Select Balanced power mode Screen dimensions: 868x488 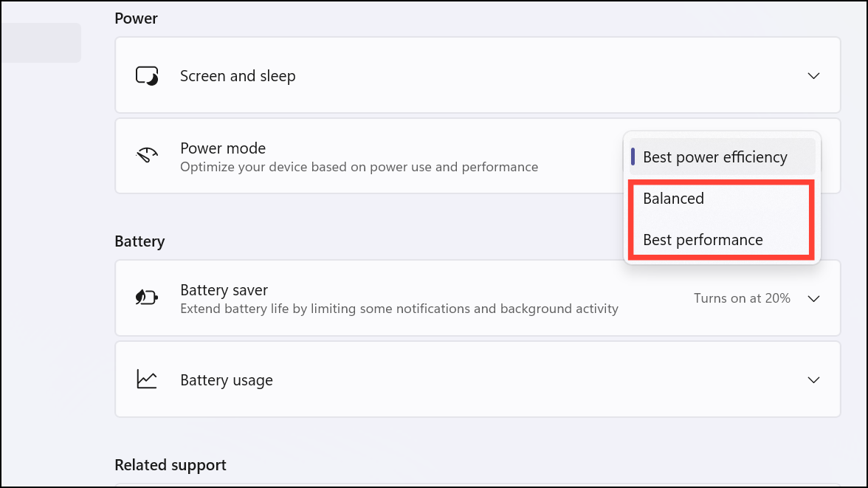click(x=673, y=198)
